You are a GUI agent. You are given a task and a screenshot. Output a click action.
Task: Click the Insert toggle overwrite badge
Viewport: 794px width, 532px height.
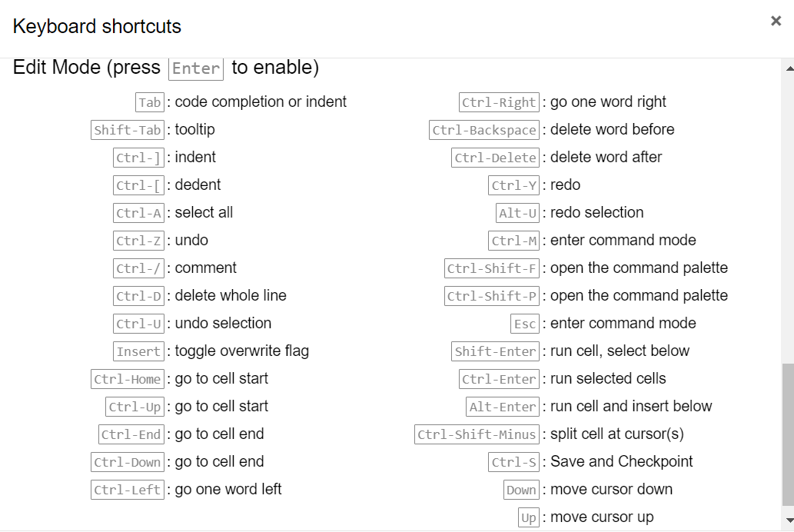point(138,351)
